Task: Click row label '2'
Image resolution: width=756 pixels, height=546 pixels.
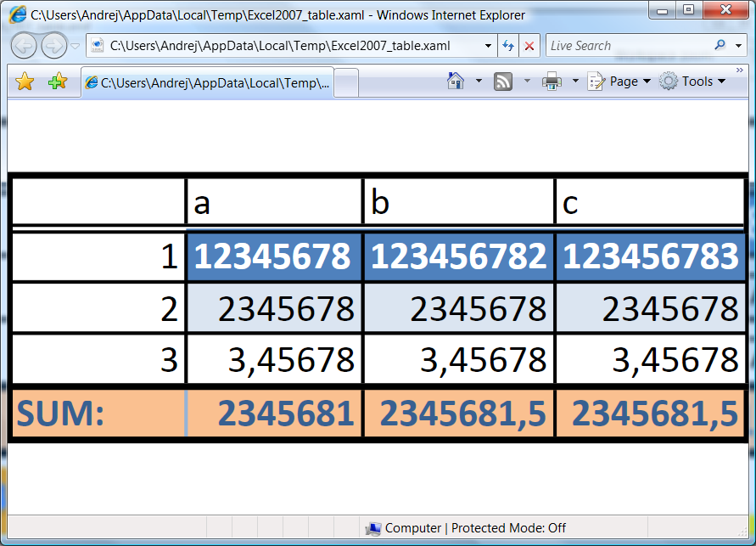Action: 98,308
